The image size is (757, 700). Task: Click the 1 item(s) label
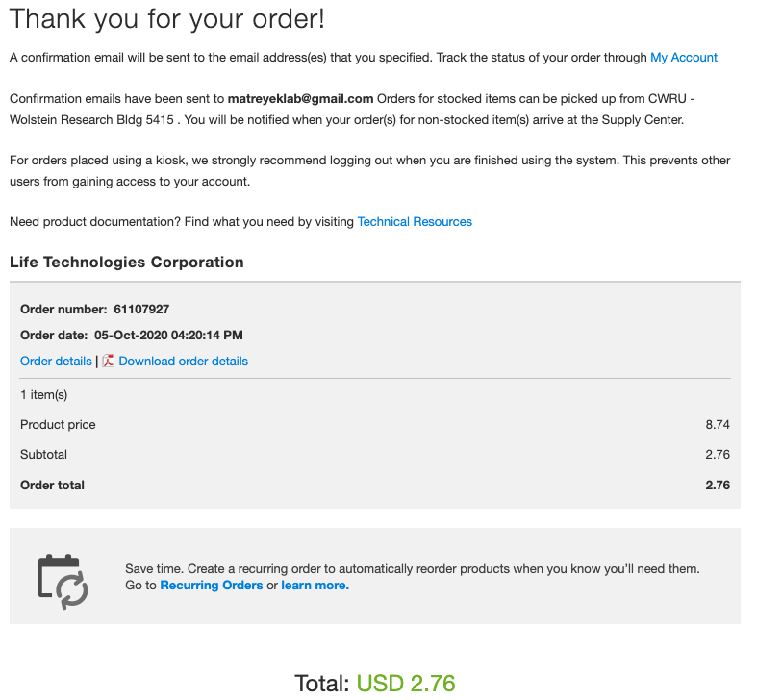[x=44, y=395]
